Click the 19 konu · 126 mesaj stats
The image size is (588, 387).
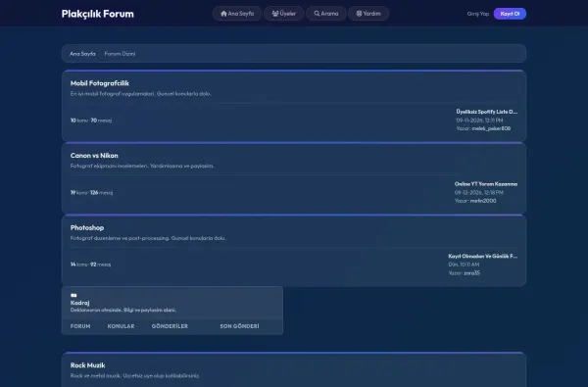click(x=91, y=192)
